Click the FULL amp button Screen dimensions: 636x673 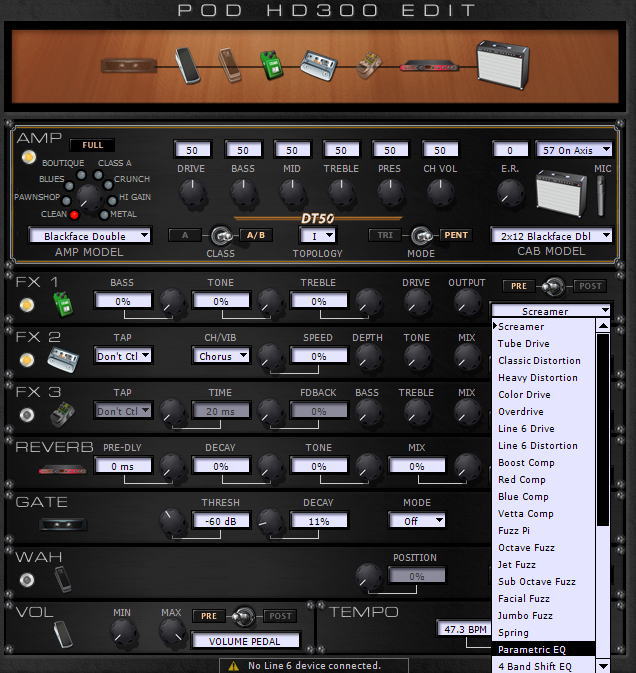click(92, 145)
